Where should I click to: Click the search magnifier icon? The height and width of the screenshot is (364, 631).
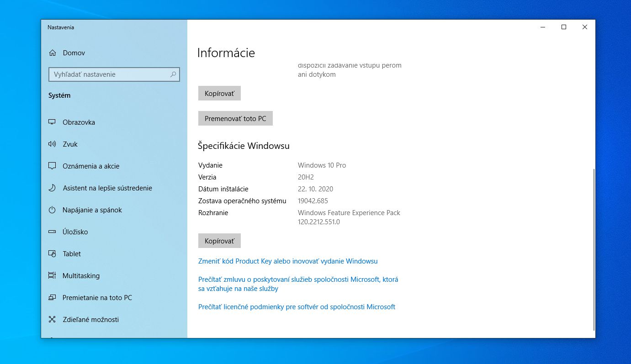(173, 74)
